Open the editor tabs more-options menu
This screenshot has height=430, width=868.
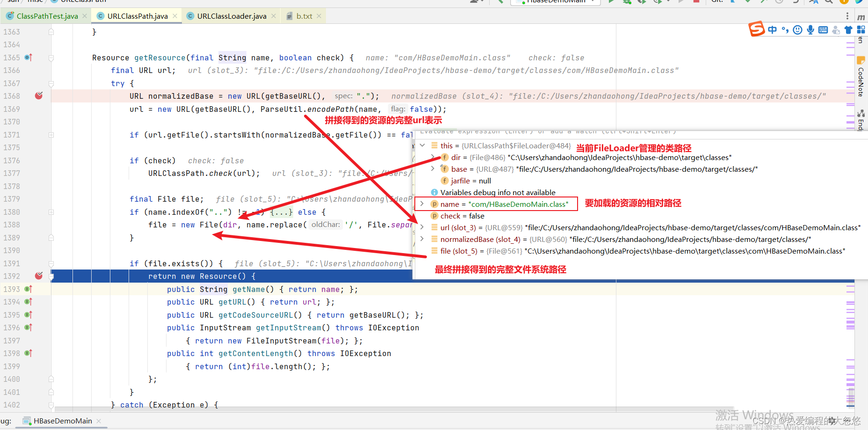coord(847,16)
